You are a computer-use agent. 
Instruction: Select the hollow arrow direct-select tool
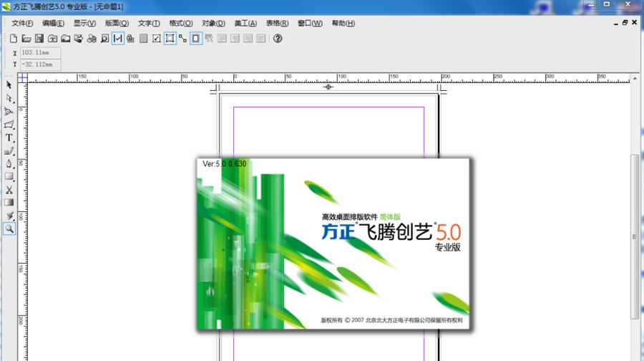[9, 98]
